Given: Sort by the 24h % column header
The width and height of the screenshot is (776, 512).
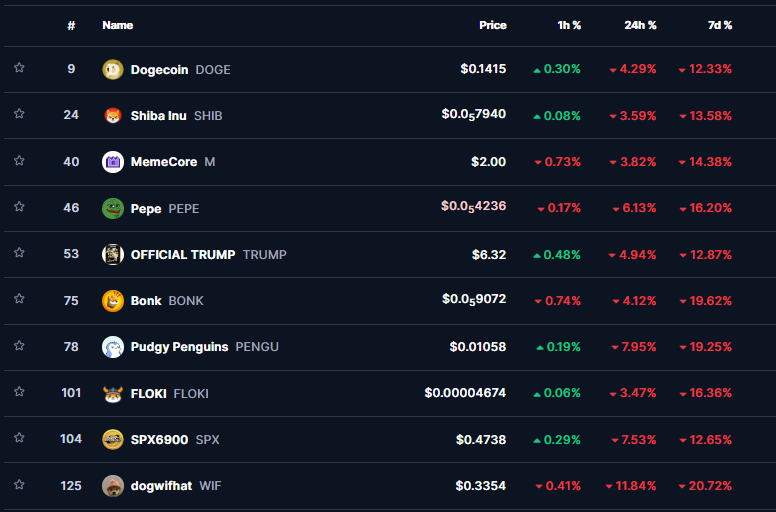Looking at the screenshot, I should pyautogui.click(x=640, y=25).
